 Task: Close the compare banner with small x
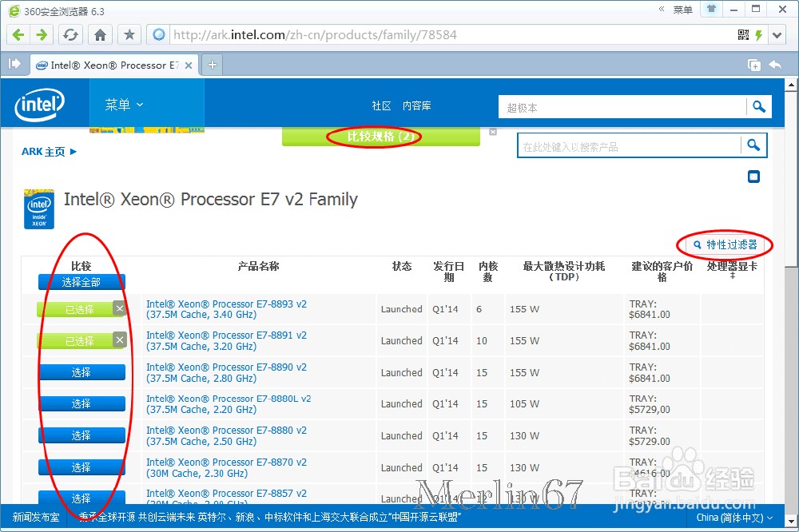(493, 132)
